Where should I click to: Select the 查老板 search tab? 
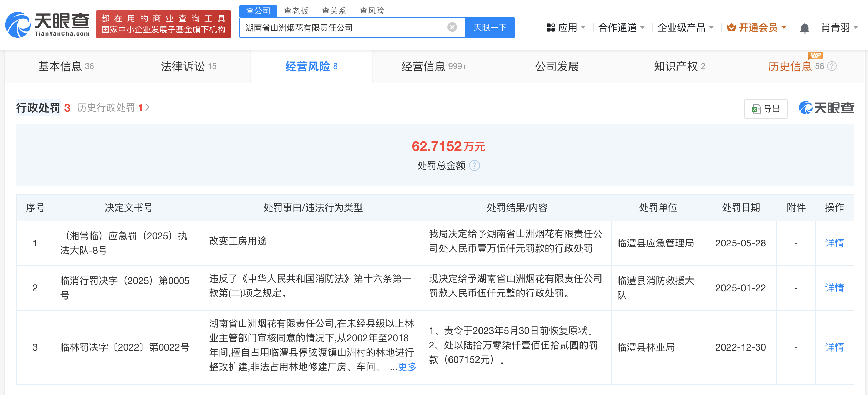click(x=296, y=11)
